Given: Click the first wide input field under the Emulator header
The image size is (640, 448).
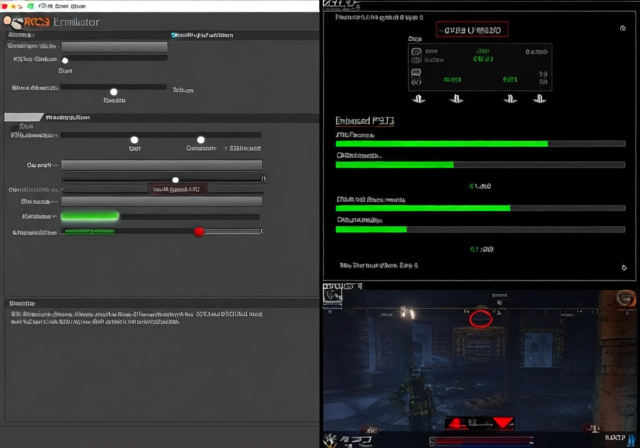Looking at the screenshot, I should click(114, 47).
